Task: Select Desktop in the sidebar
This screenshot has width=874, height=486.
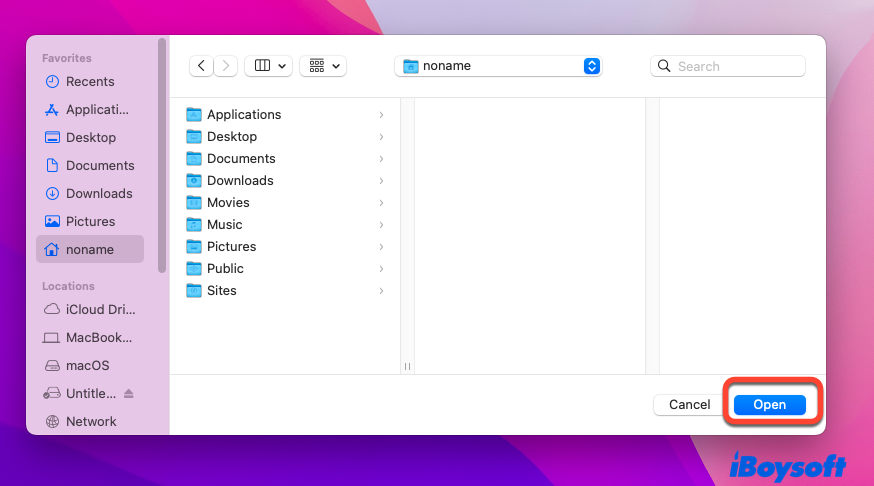Action: click(90, 138)
